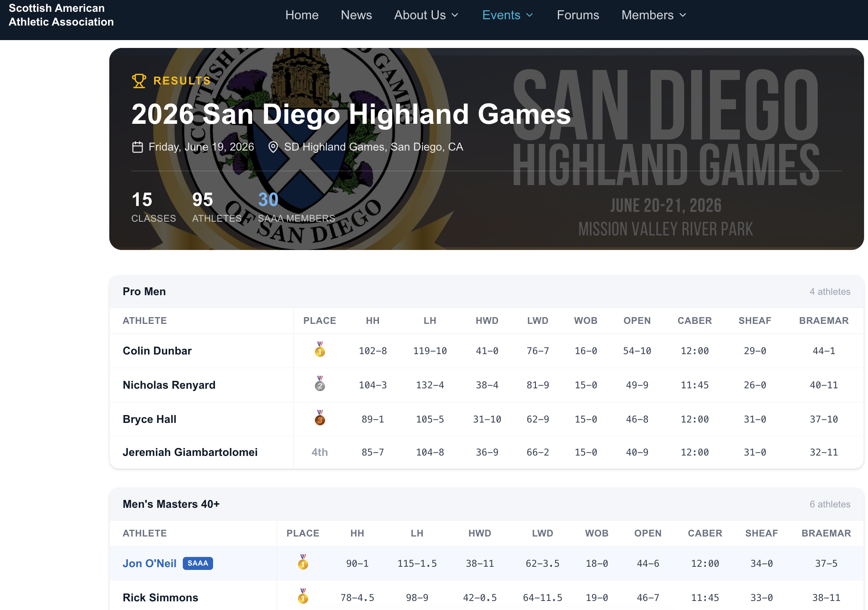Select the Colin Dunbar athlete name
The image size is (868, 610).
(157, 351)
